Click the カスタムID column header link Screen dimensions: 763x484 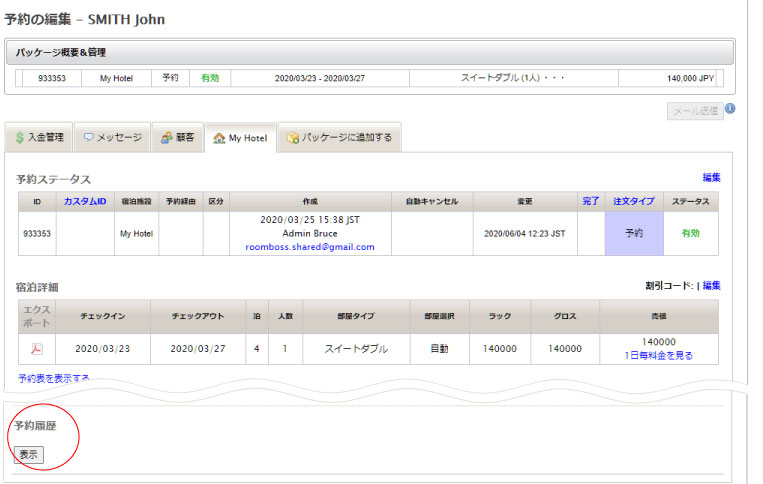point(85,201)
